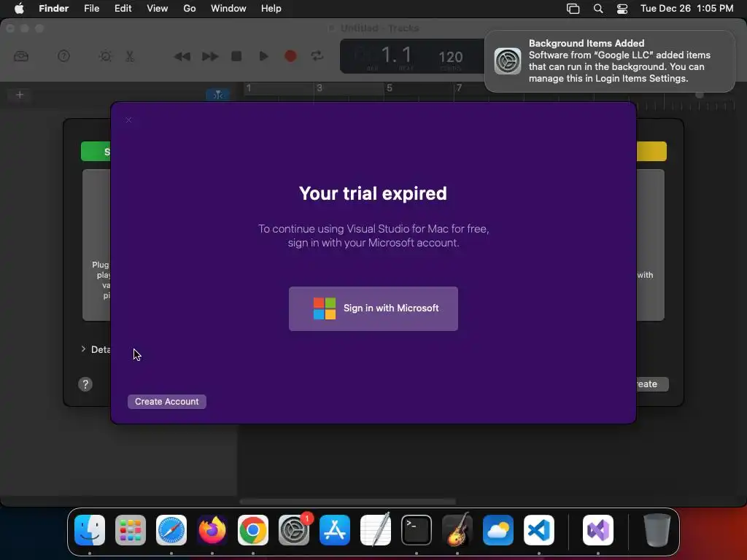Click the date and time in menu bar
The image size is (747, 560).
click(686, 9)
